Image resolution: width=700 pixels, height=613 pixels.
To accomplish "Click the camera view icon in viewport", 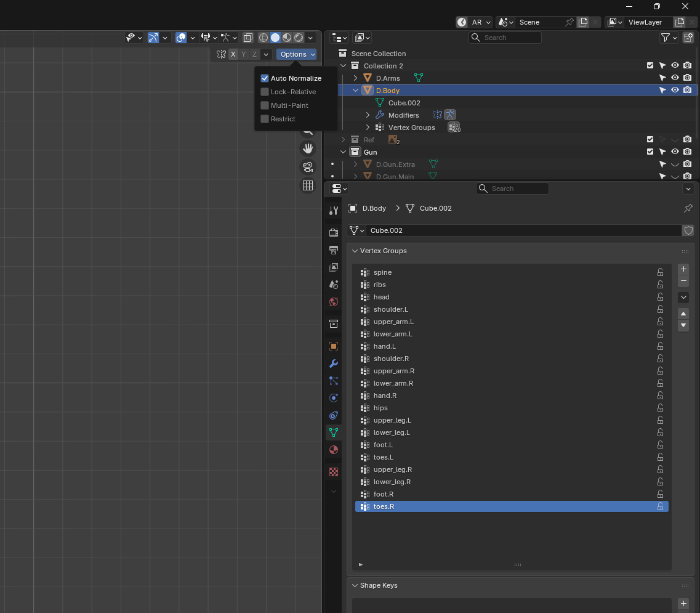I will [x=308, y=167].
